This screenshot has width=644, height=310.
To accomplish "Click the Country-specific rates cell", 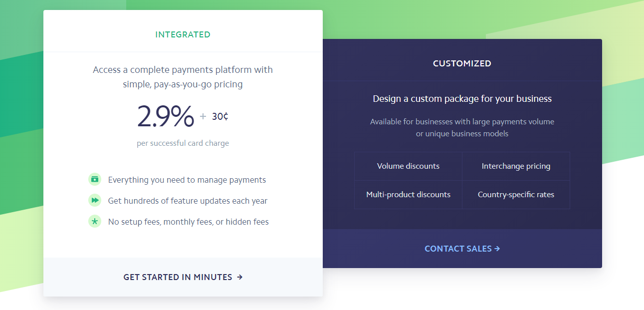I will 516,195.
